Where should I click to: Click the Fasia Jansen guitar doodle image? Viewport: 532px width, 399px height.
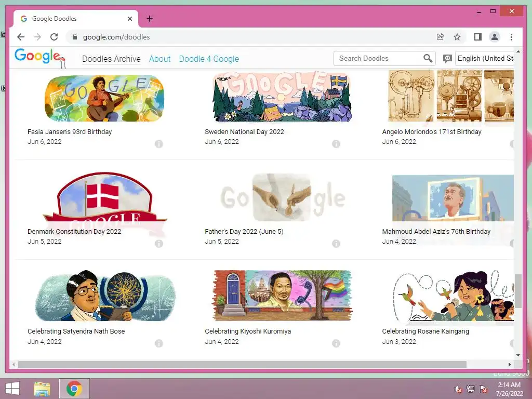coord(104,98)
